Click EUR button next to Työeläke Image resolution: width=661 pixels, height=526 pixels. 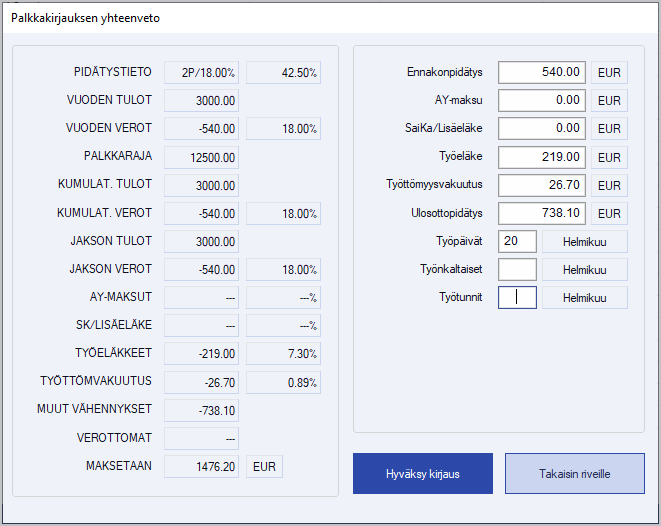tap(608, 157)
